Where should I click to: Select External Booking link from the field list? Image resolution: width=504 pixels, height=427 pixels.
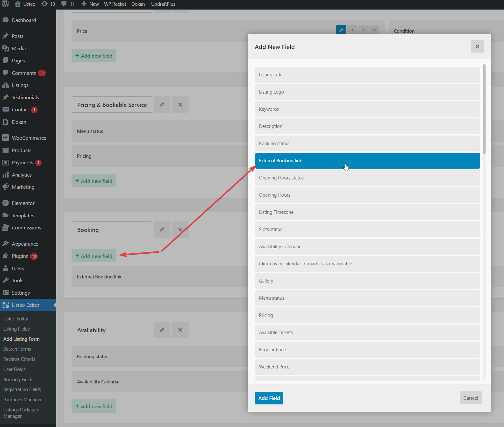point(367,161)
